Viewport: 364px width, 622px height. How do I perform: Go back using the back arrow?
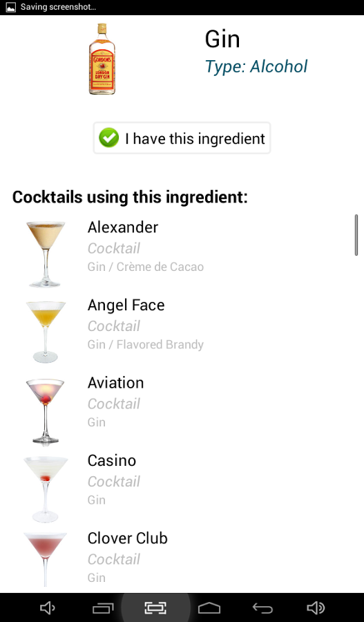tap(262, 607)
